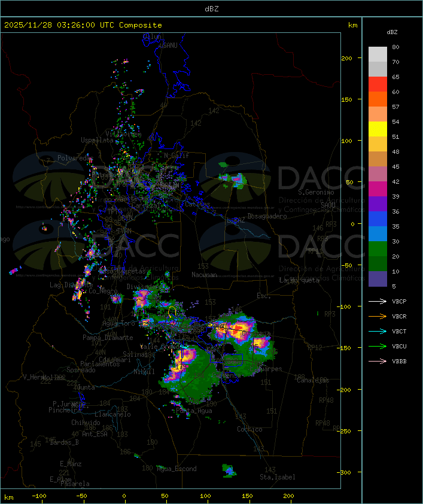Viewport: 423px width, 504px height.
Task: Pick the red 60-65 dBZ swatch
Action: pos(378,84)
